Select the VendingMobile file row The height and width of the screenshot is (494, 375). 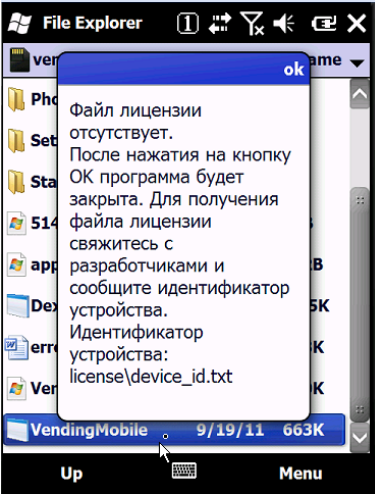pyautogui.click(x=174, y=430)
